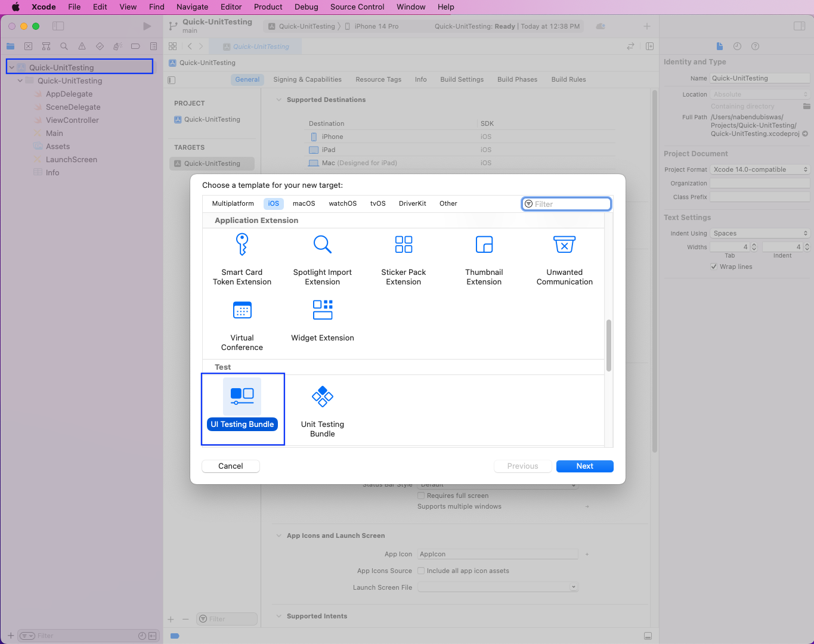Collapse the Supported Destinations section
Image resolution: width=814 pixels, height=644 pixels.
point(278,100)
